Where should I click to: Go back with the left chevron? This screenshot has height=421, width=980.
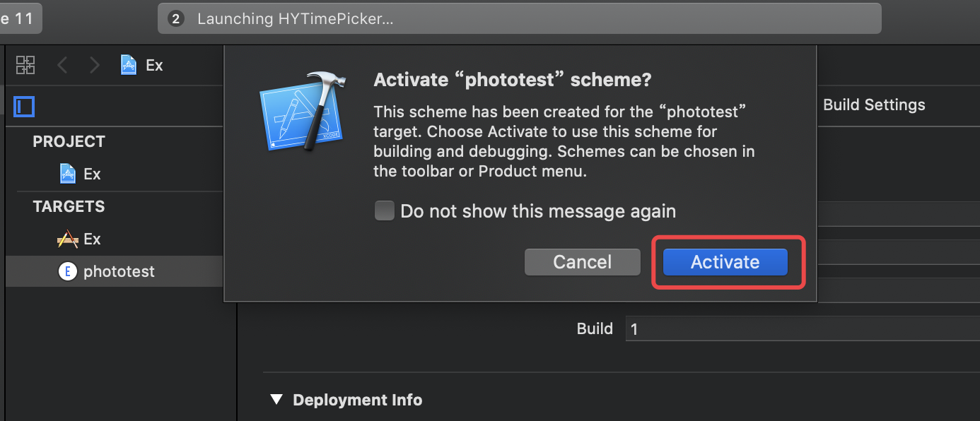[62, 65]
